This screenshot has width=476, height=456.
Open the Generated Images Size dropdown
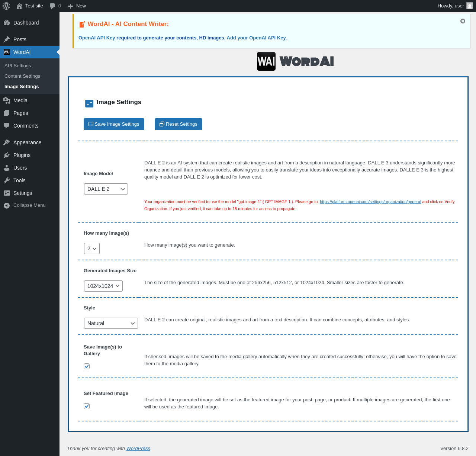(103, 286)
